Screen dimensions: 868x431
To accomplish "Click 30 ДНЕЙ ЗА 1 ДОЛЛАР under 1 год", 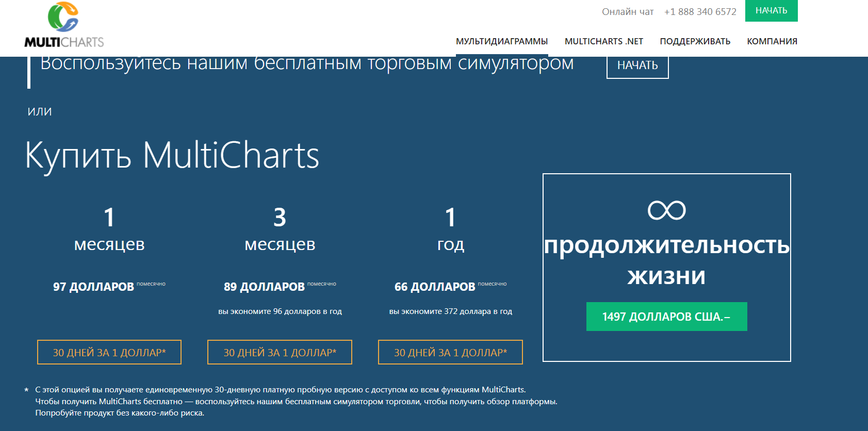I will click(x=450, y=352).
